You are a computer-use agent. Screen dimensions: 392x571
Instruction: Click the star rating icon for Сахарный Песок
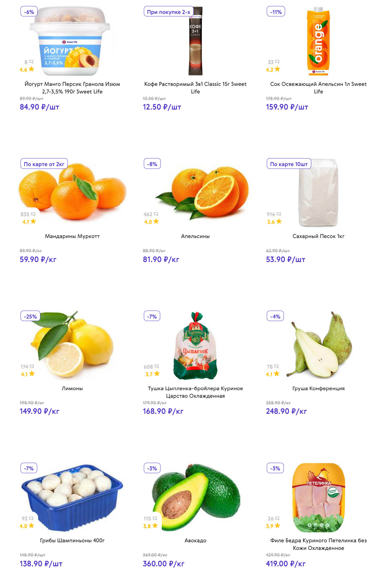(279, 222)
